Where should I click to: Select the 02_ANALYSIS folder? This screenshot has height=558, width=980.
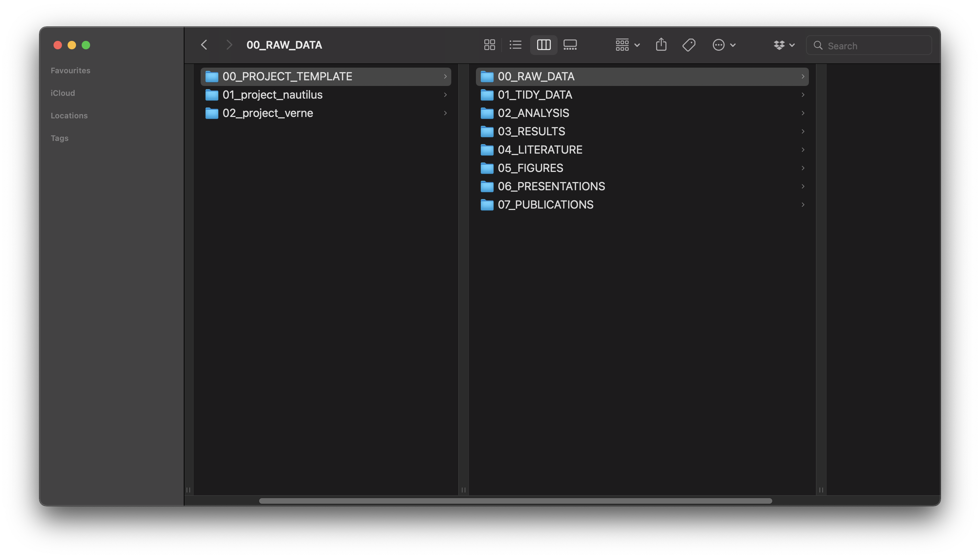pyautogui.click(x=642, y=113)
